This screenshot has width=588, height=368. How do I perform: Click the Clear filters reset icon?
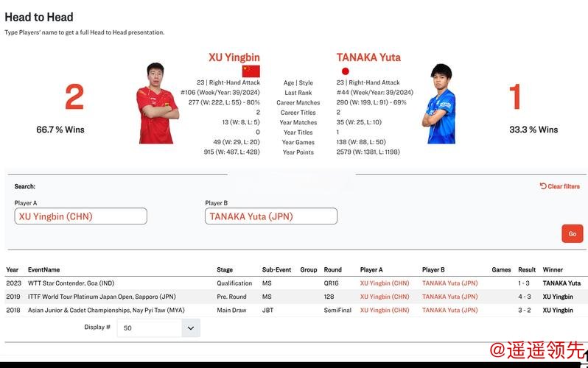[x=543, y=186]
